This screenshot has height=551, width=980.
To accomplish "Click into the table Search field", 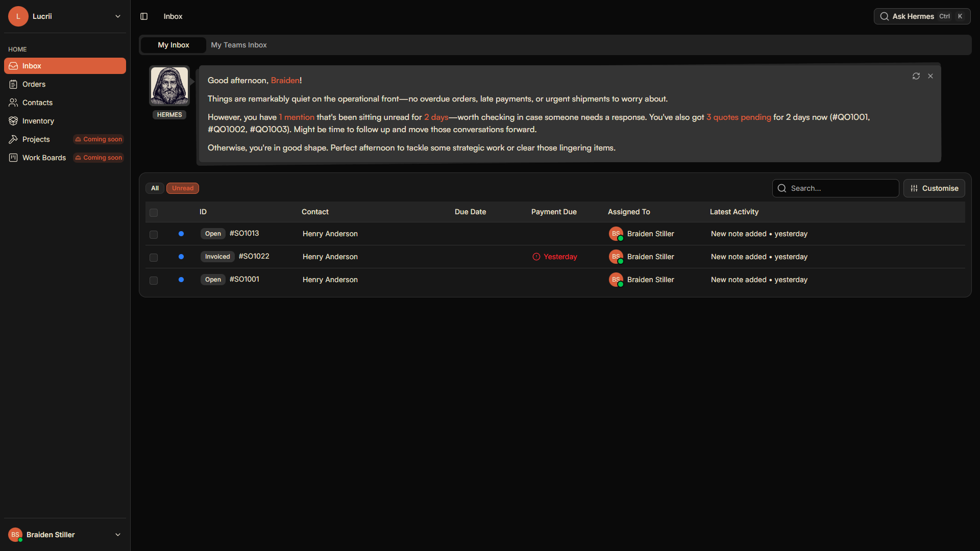I will click(x=836, y=188).
